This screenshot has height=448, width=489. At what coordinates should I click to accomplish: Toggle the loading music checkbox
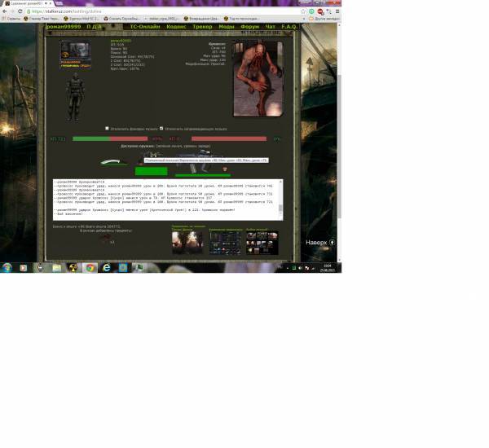[x=161, y=128]
